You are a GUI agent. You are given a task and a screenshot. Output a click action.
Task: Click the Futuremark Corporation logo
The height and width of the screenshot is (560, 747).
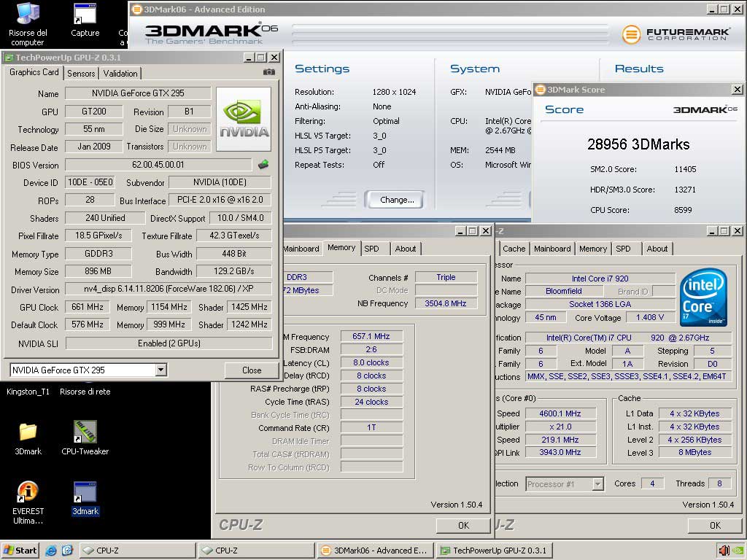676,34
